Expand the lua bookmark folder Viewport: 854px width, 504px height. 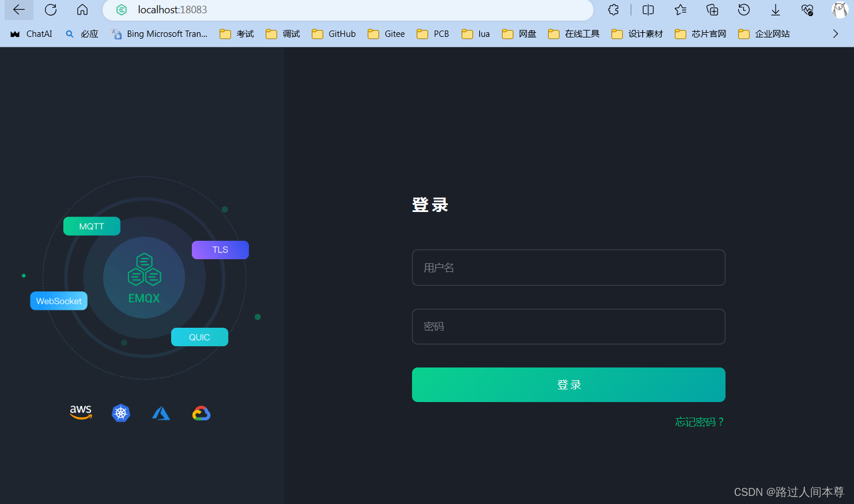[476, 34]
